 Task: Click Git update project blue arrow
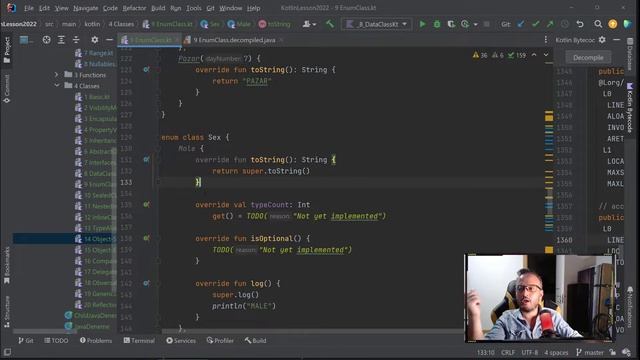point(521,24)
